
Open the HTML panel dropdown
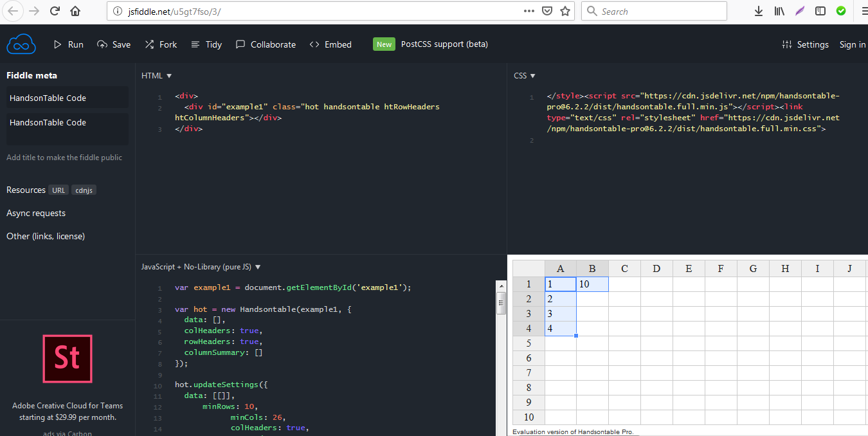coord(157,76)
